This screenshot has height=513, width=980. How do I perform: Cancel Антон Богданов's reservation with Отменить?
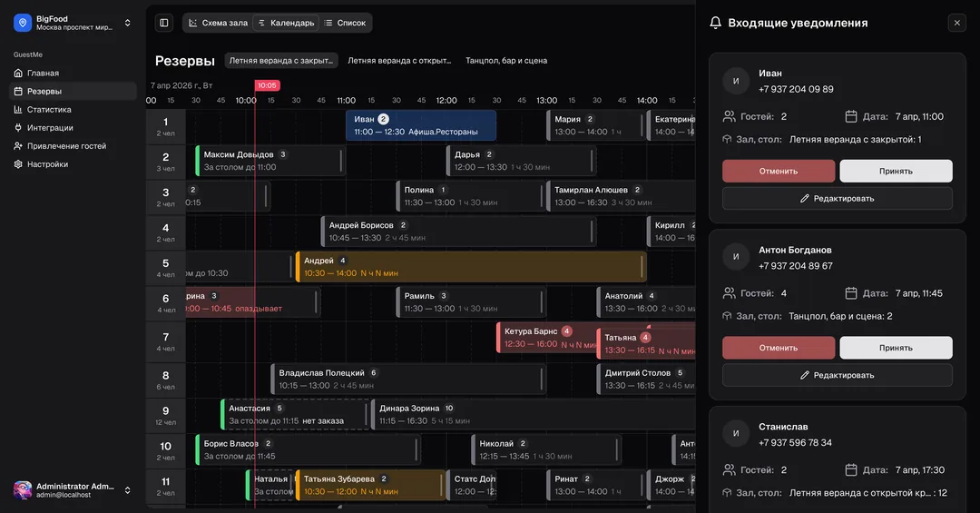tap(779, 348)
